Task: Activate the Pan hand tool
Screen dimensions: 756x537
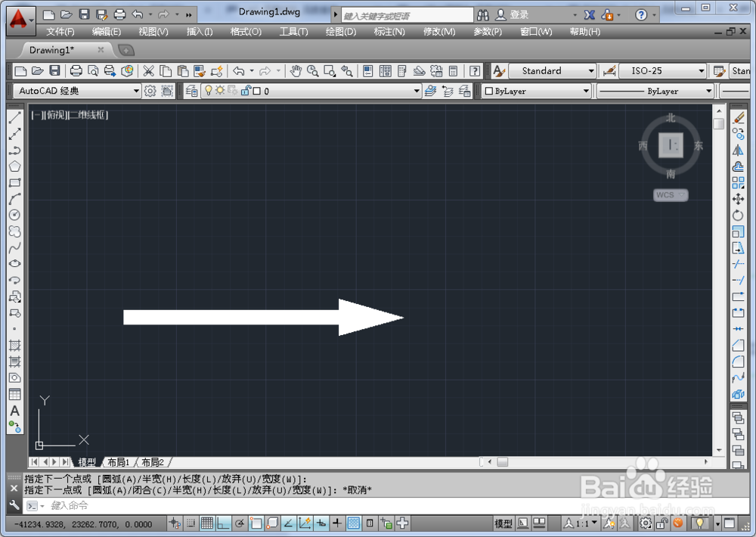Action: click(x=296, y=71)
